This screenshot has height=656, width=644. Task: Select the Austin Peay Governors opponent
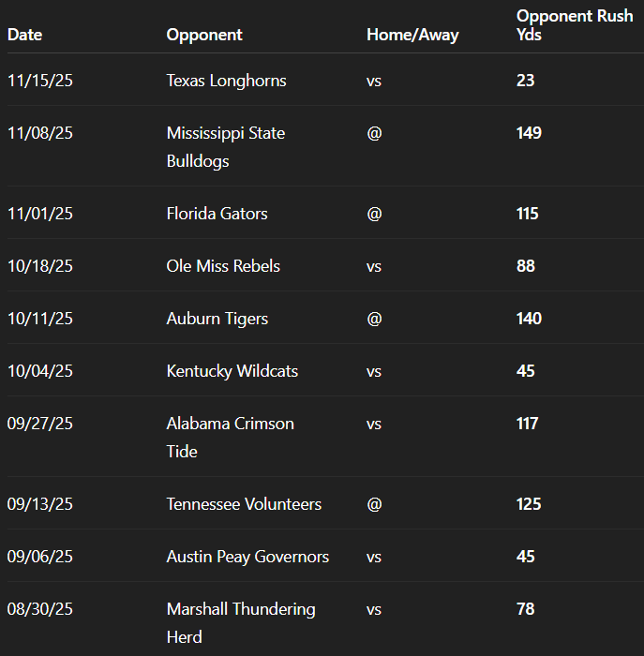(247, 557)
